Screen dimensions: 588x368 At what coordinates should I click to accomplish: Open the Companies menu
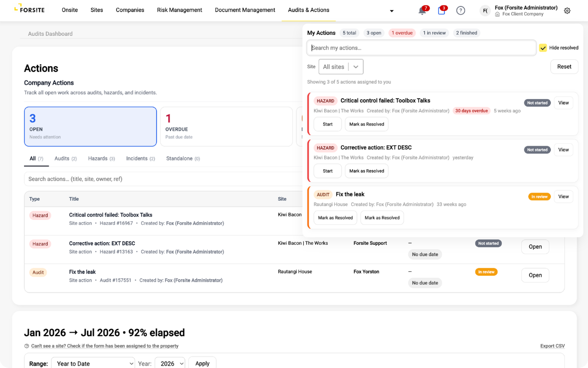[130, 10]
